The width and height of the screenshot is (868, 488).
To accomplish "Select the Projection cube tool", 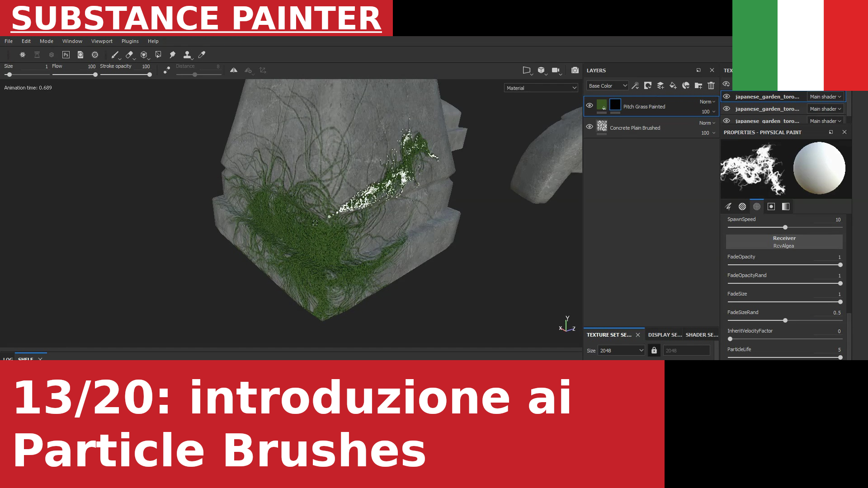I will pos(144,55).
